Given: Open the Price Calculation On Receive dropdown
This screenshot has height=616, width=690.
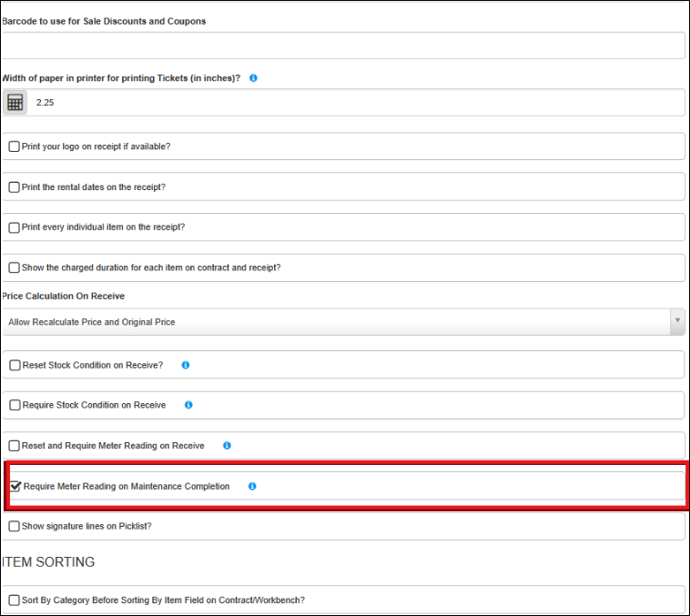Looking at the screenshot, I should click(x=337, y=322).
